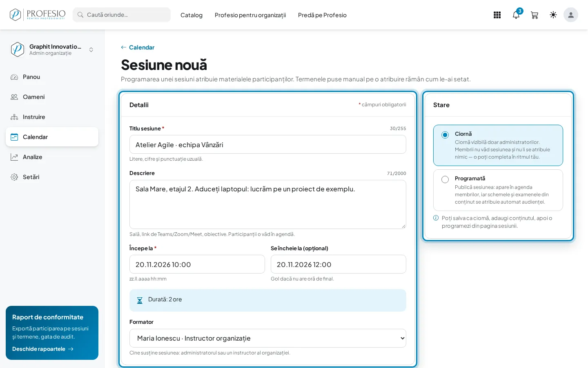Click into the Descriere text area

(268, 204)
